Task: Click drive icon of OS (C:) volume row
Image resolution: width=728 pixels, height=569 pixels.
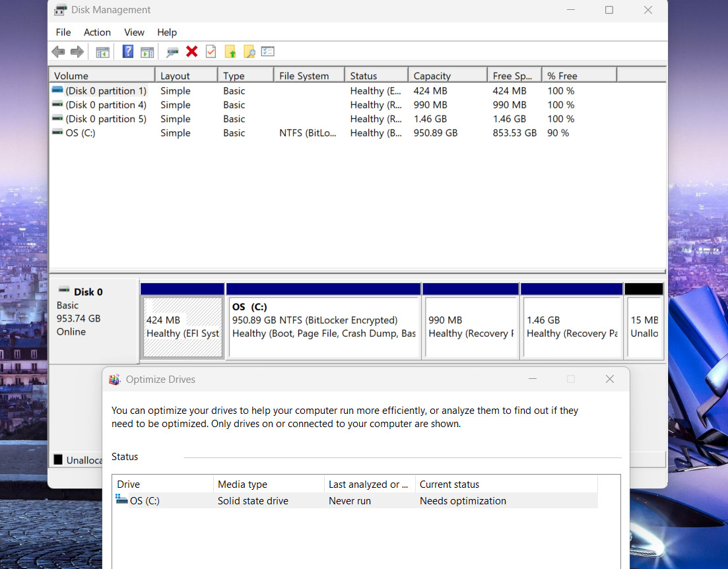Action: pyautogui.click(x=57, y=133)
